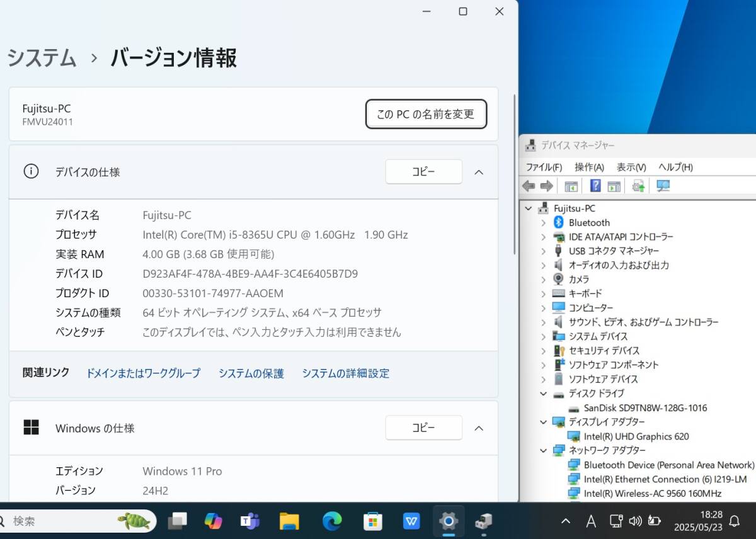Screen dimensions: 756x539
Task: Open the ヘルプ(H) menu in Device Manager
Action: click(675, 167)
